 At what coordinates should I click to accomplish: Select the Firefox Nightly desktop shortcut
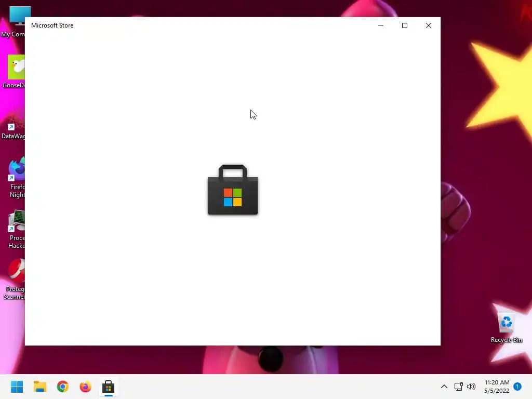click(16, 178)
